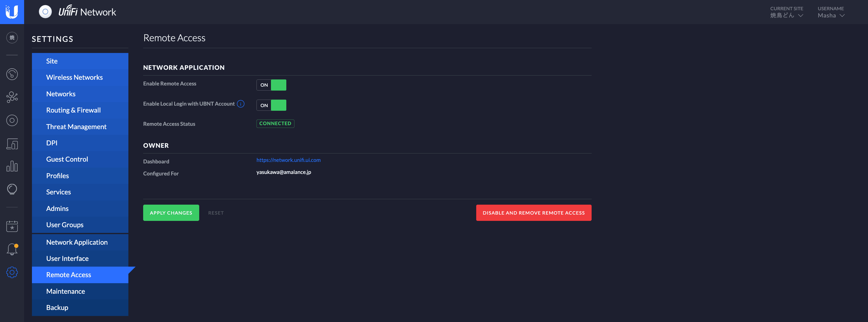
Task: Click the Reset button
Action: tap(216, 213)
